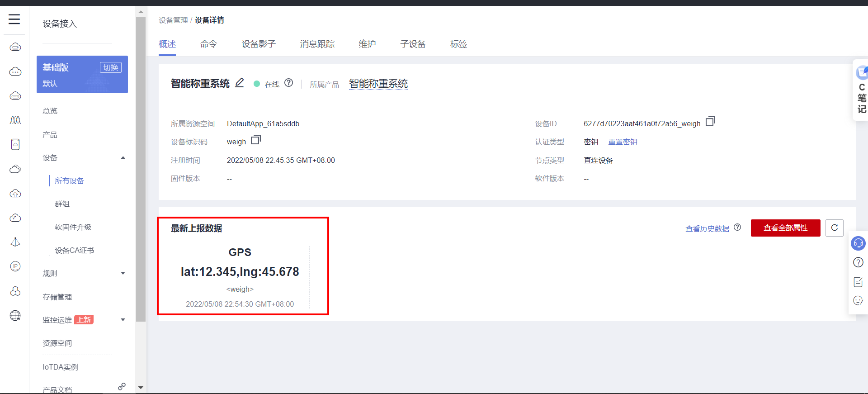Refresh the latest reported data

point(835,228)
